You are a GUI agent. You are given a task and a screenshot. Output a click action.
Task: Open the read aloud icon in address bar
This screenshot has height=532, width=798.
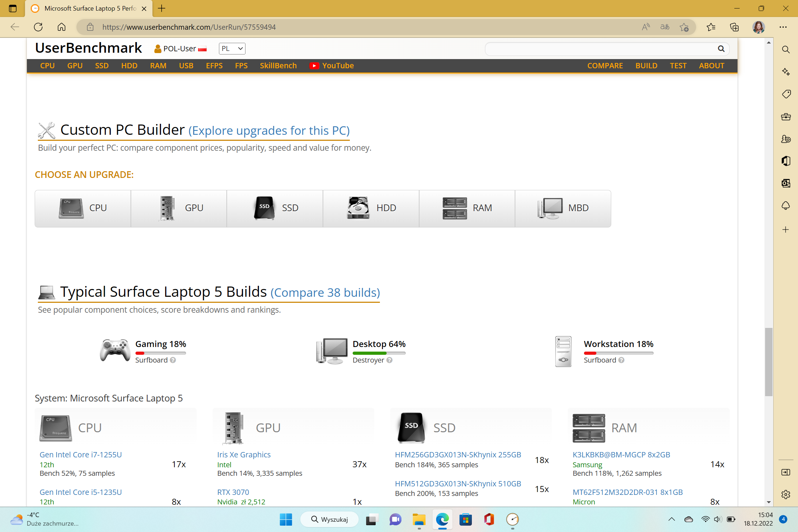646,27
